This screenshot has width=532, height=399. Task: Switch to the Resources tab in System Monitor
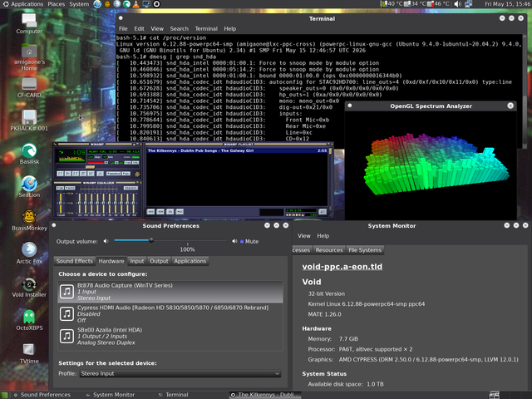tap(329, 250)
